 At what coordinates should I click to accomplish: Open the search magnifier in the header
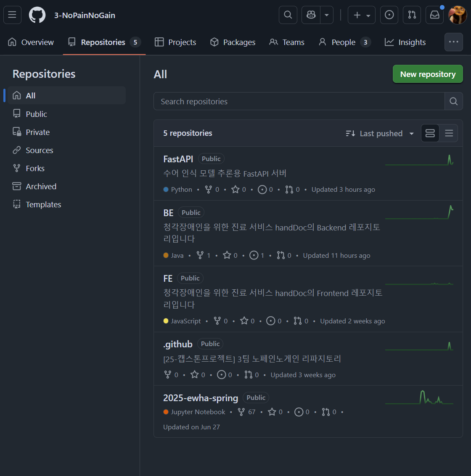(288, 15)
